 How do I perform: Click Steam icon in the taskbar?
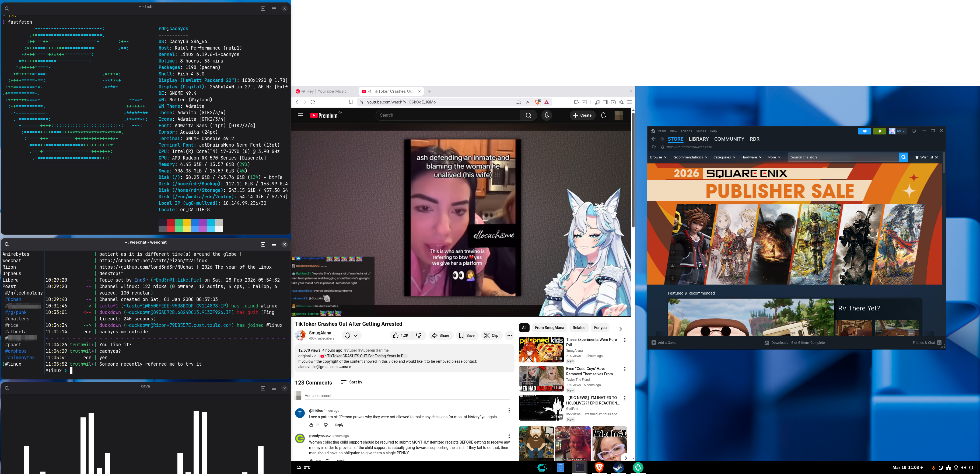618,467
